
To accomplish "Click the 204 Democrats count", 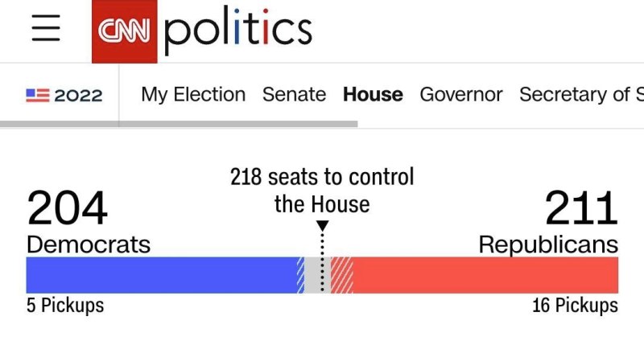I will pyautogui.click(x=68, y=208).
